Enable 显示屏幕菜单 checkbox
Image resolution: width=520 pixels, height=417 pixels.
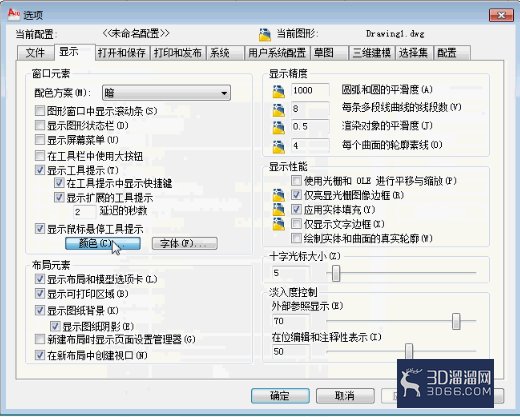coord(40,139)
